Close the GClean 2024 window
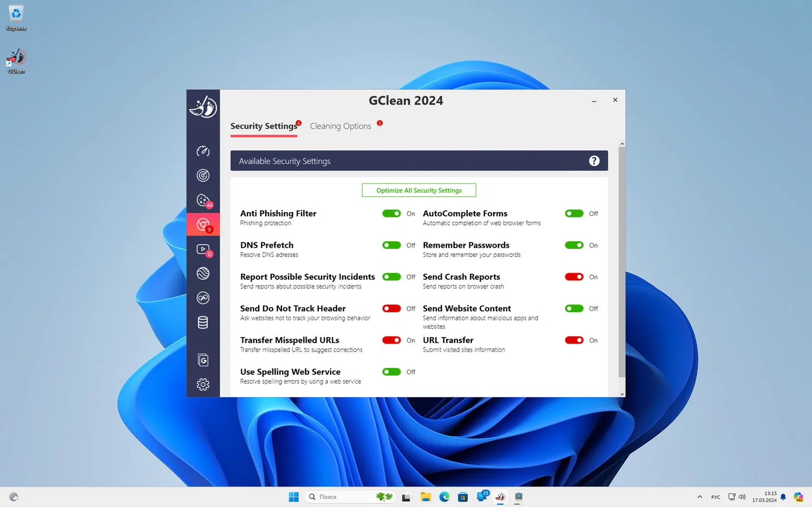812x507 pixels. 615,100
